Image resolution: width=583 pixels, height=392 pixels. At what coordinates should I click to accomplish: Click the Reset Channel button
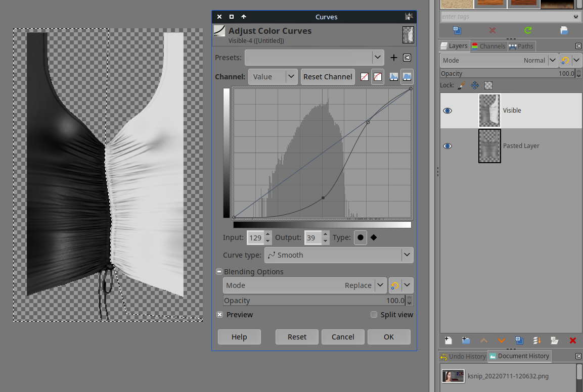(328, 77)
